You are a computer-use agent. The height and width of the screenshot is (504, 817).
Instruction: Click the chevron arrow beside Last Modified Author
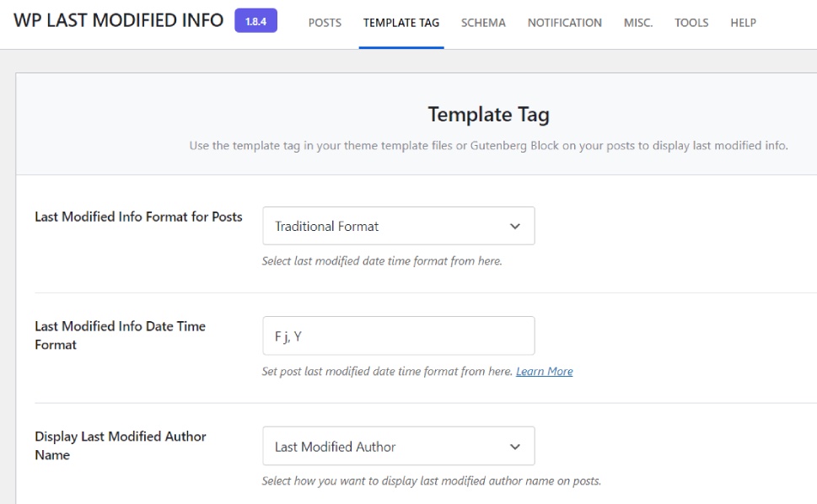515,447
